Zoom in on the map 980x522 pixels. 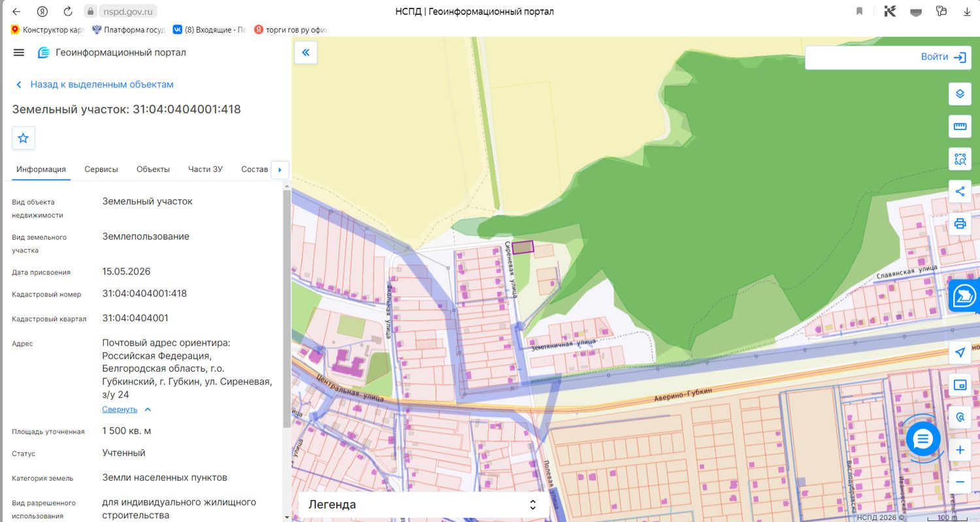[960, 450]
